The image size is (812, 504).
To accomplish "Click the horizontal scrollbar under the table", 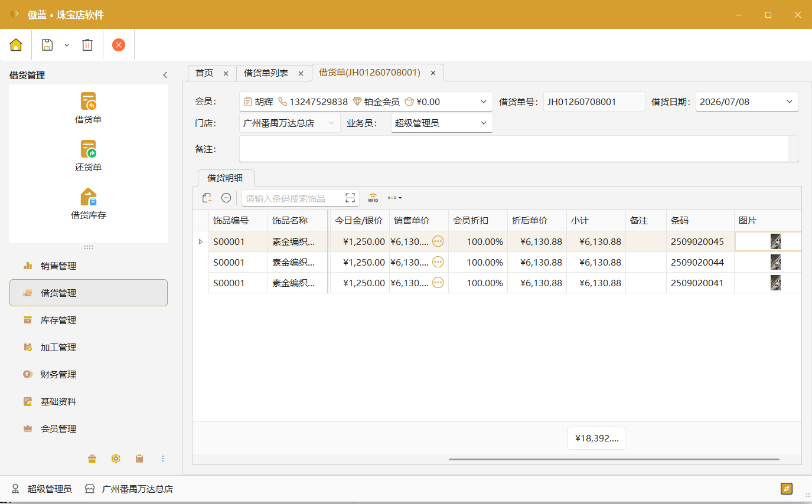I will pyautogui.click(x=614, y=459).
